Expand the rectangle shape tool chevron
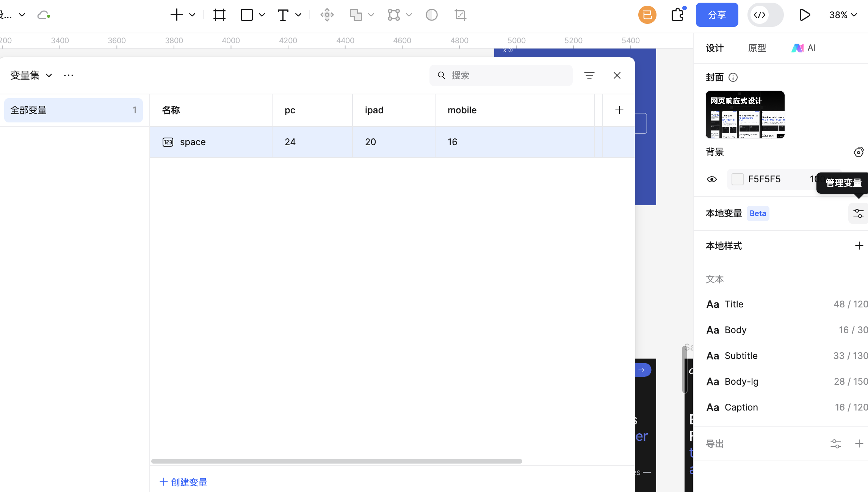The height and width of the screenshot is (492, 868). [262, 15]
